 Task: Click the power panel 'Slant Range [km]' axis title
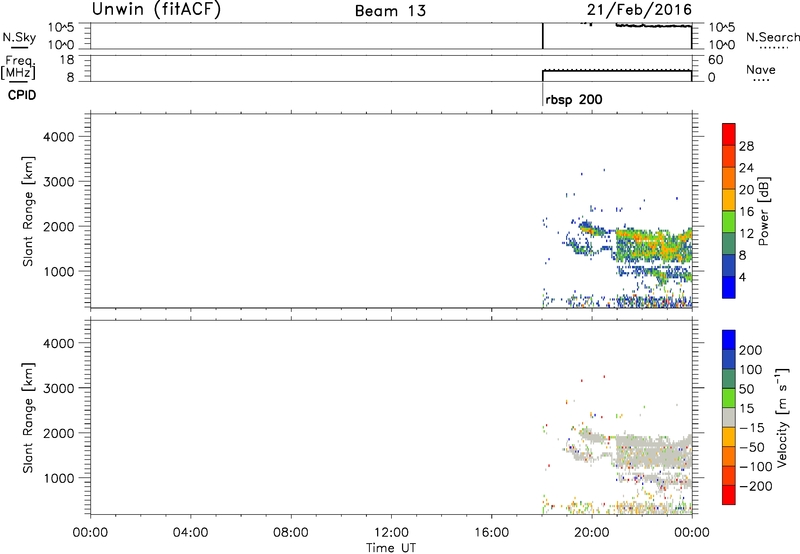coord(28,211)
